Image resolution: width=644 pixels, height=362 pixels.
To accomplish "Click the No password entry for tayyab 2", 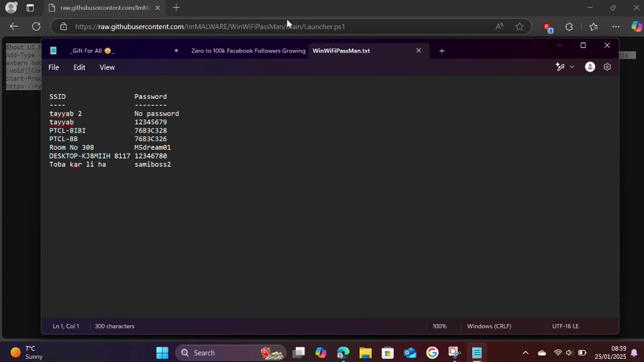I will [156, 114].
